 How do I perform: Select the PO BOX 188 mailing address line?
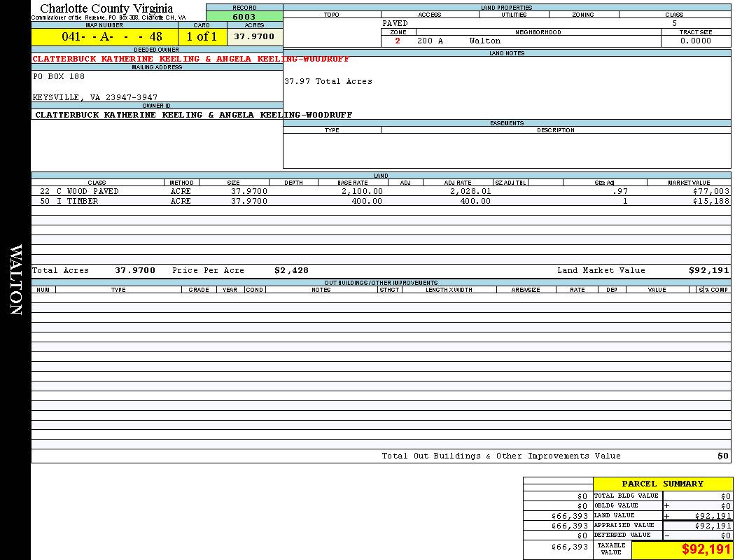pyautogui.click(x=59, y=76)
